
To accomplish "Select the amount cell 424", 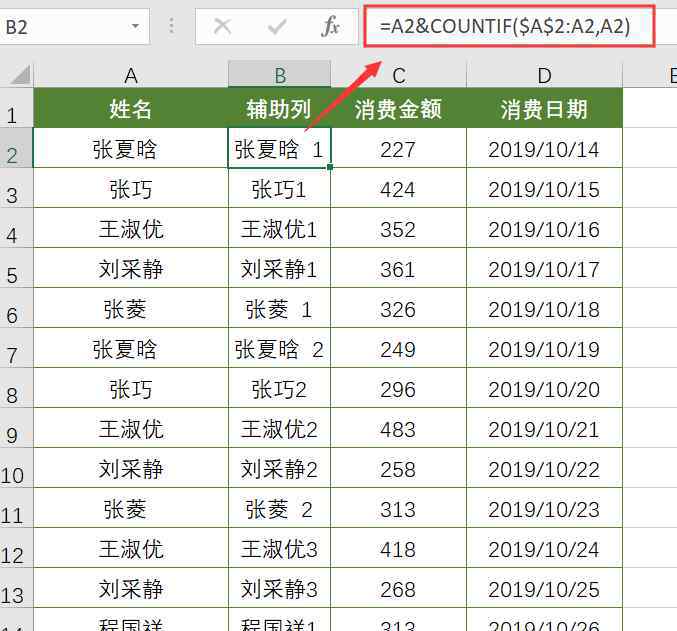I will (x=399, y=188).
